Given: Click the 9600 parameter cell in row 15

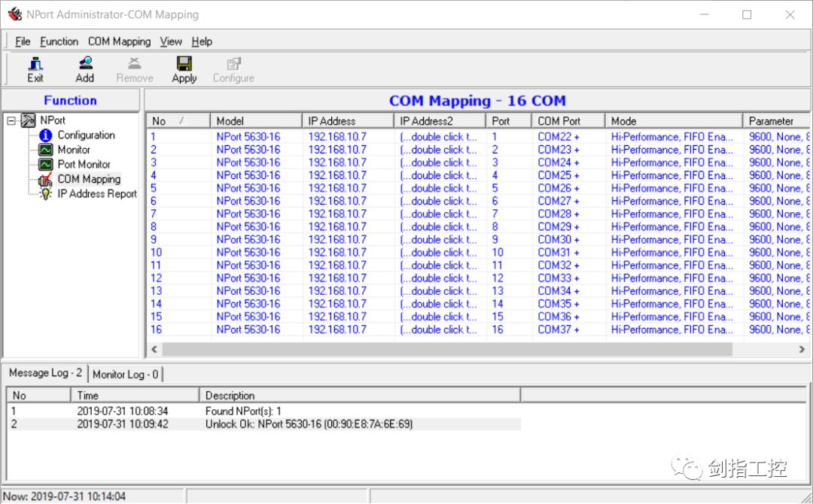Looking at the screenshot, I should pos(779,317).
